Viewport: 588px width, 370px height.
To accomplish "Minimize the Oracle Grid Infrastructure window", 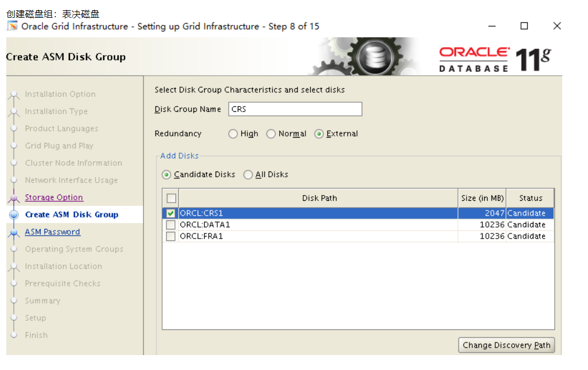I will (492, 26).
